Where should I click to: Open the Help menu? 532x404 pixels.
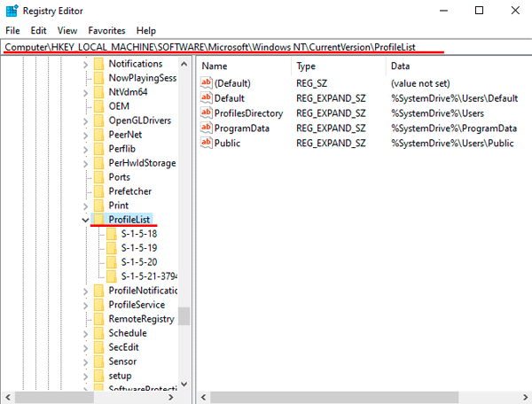click(x=146, y=30)
